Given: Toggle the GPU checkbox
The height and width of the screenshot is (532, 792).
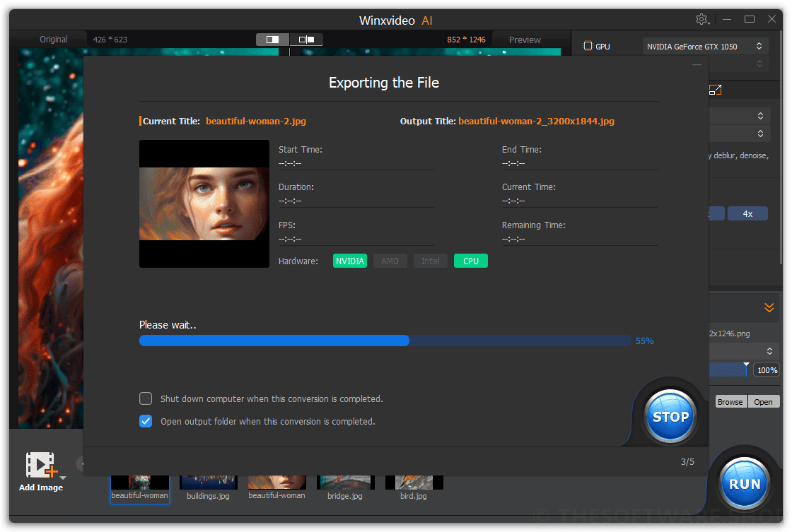Looking at the screenshot, I should pos(588,46).
